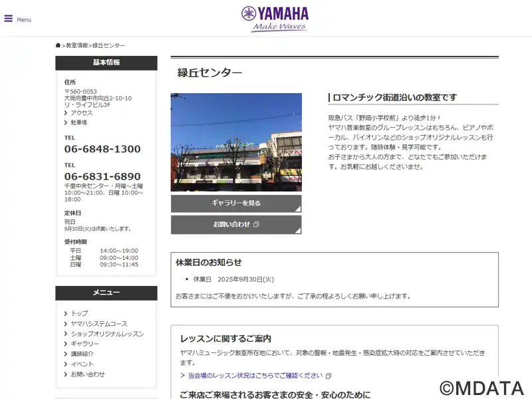Open お問い合わせ in the side menu
Viewport: 532px width, 399px height.
88,374
